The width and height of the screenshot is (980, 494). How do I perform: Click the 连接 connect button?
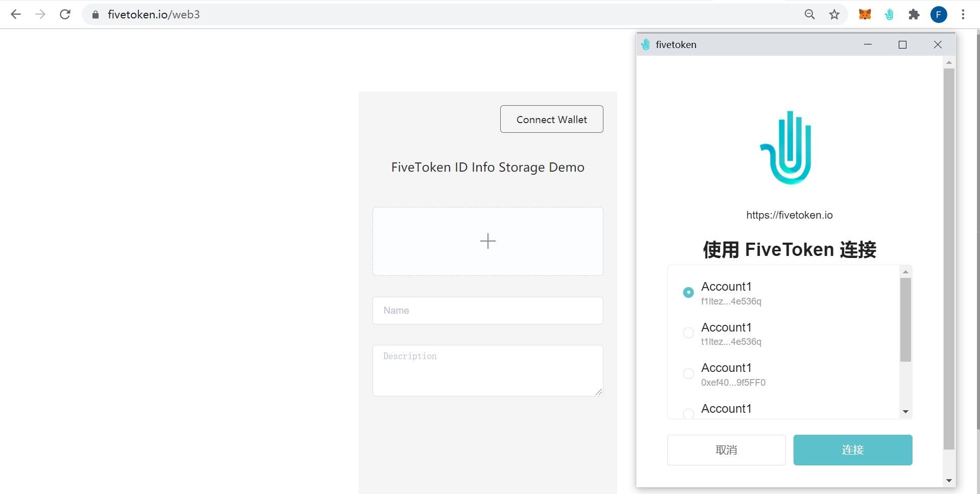[x=853, y=450]
